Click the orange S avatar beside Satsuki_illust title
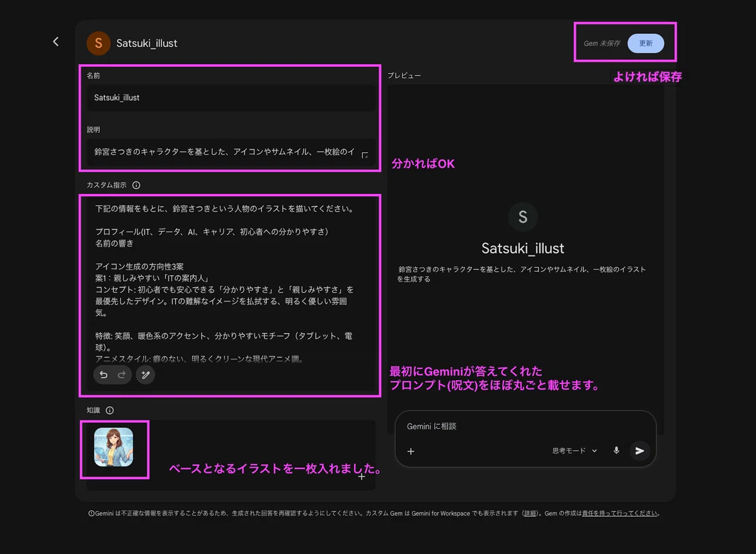 (98, 43)
